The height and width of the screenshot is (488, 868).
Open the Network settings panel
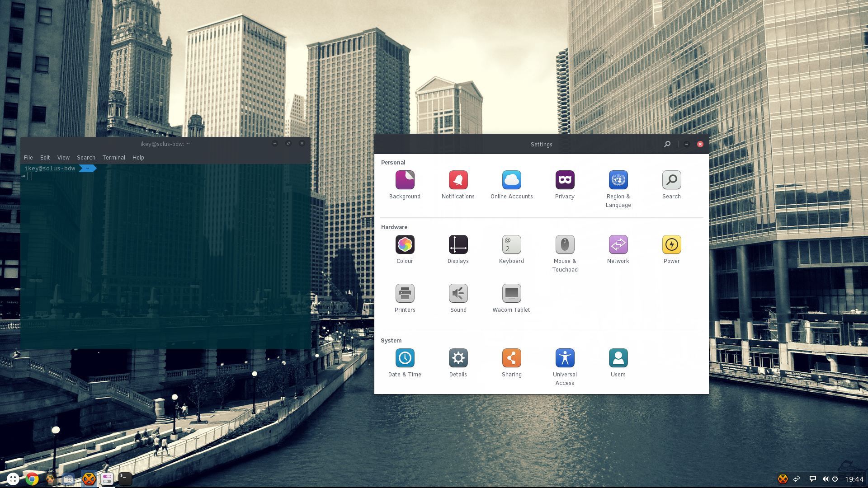pyautogui.click(x=618, y=250)
